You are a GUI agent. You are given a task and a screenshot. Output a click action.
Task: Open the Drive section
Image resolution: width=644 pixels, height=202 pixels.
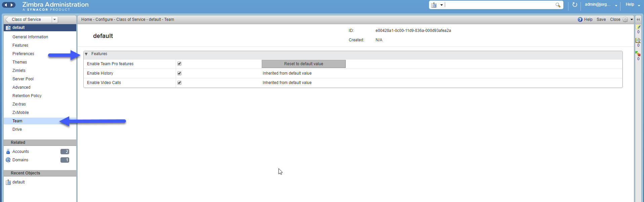(17, 129)
